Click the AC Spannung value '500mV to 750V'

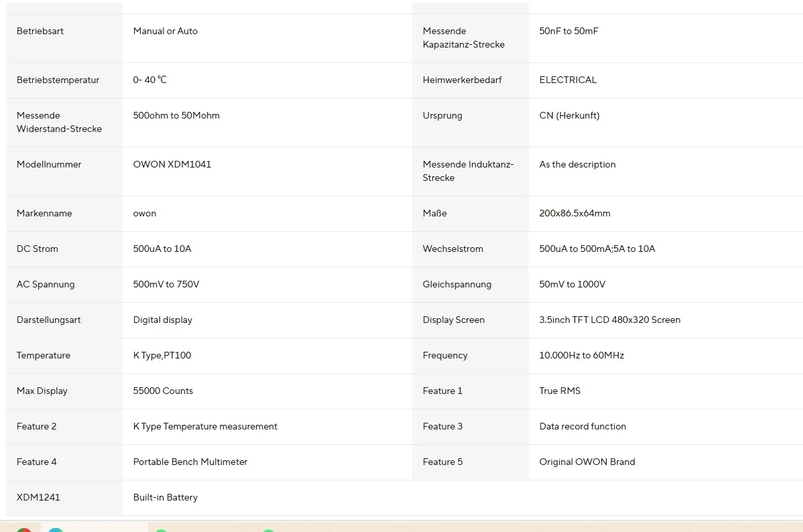click(166, 284)
